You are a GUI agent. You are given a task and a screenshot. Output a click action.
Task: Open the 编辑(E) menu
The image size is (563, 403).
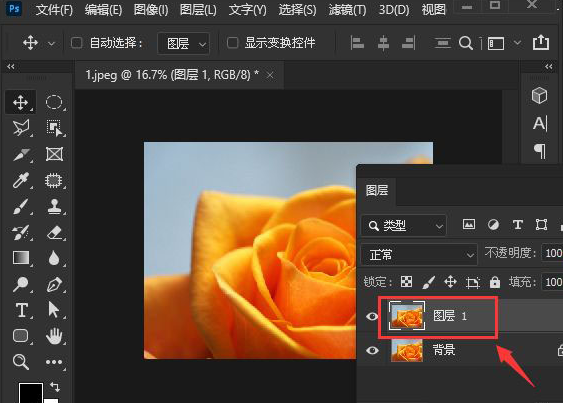pyautogui.click(x=103, y=10)
